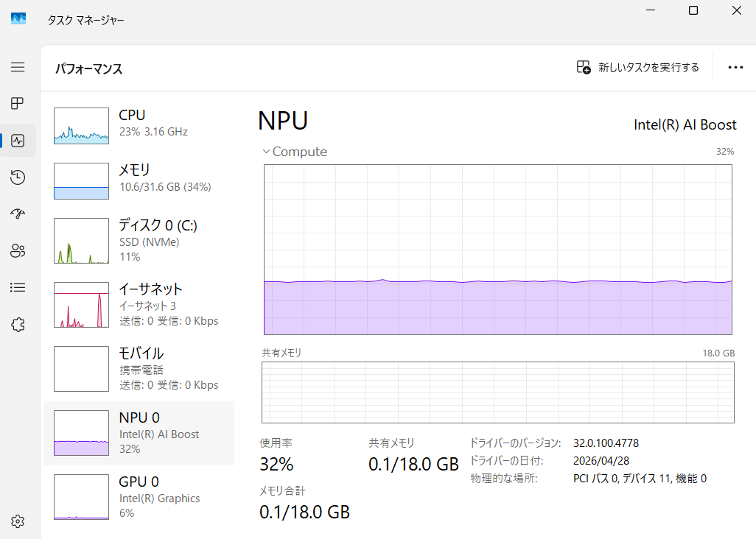This screenshot has width=756, height=539.
Task: Open Task Manager settings gear icon
Action: (x=18, y=521)
